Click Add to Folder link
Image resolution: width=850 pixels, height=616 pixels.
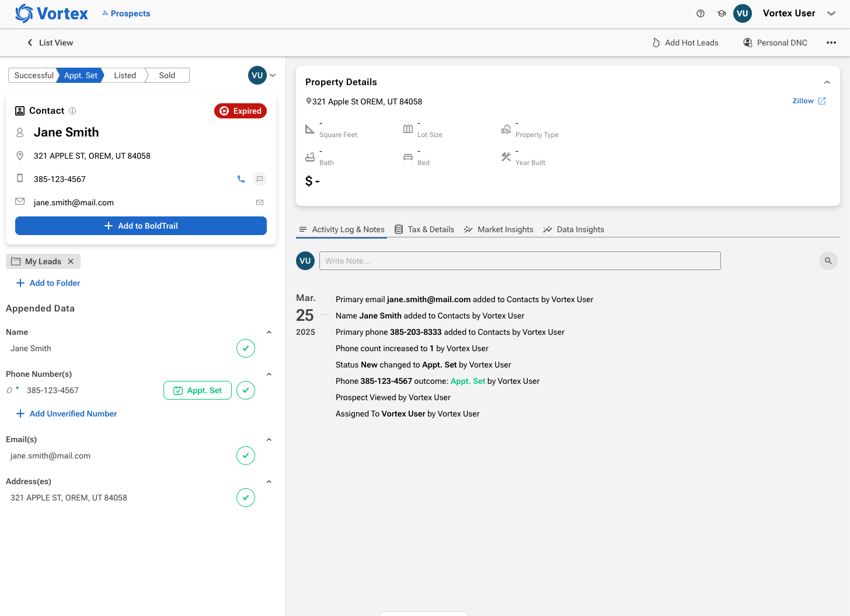pos(48,283)
